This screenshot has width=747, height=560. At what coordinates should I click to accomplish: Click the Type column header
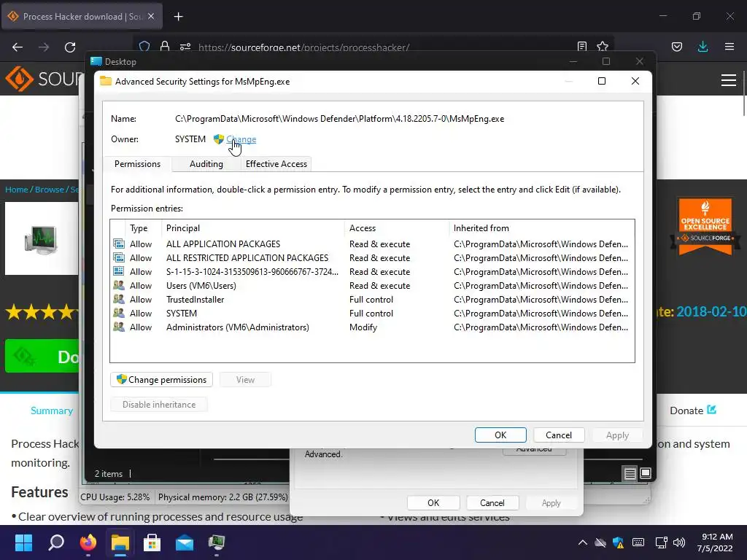(x=143, y=228)
